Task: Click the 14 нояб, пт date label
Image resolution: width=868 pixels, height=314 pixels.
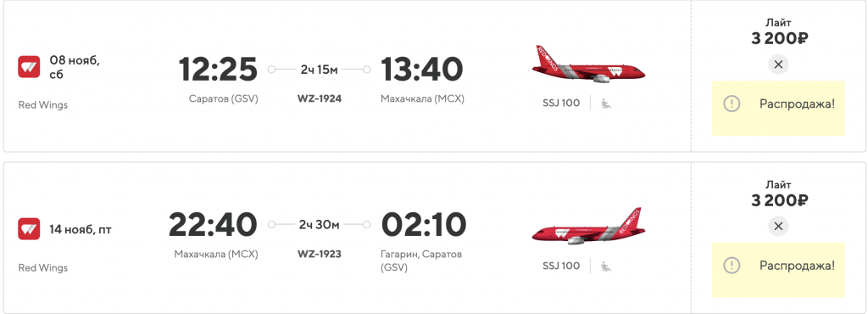Action: click(x=81, y=229)
